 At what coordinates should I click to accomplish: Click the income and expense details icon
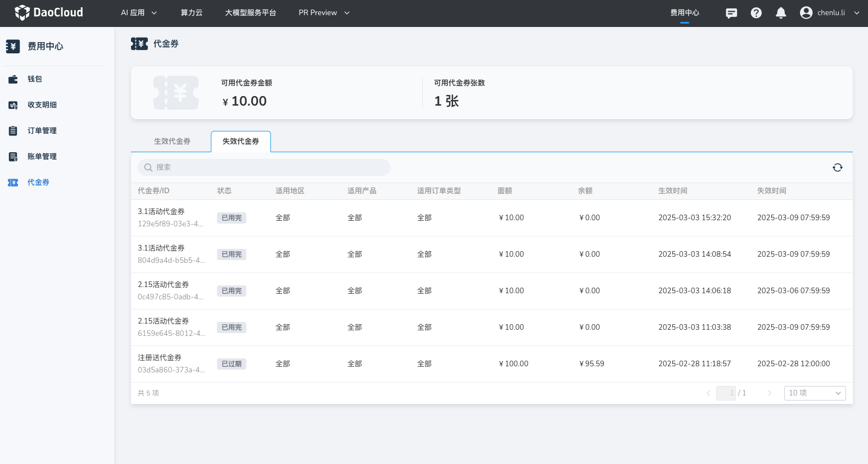tap(13, 105)
